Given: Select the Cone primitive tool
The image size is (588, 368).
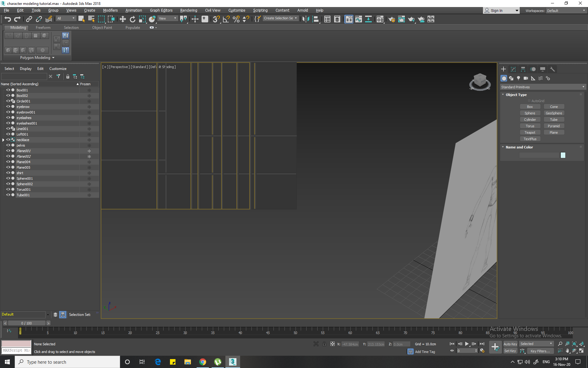Looking at the screenshot, I should [x=553, y=106].
